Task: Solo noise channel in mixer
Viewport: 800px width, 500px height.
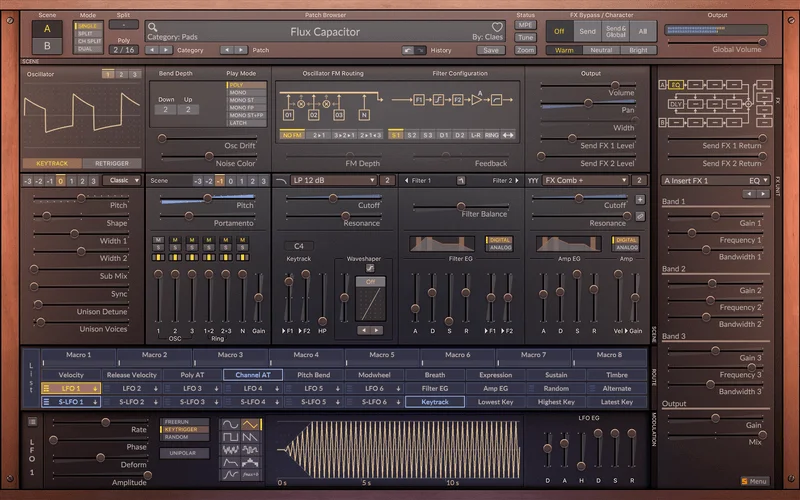Action: [x=242, y=247]
